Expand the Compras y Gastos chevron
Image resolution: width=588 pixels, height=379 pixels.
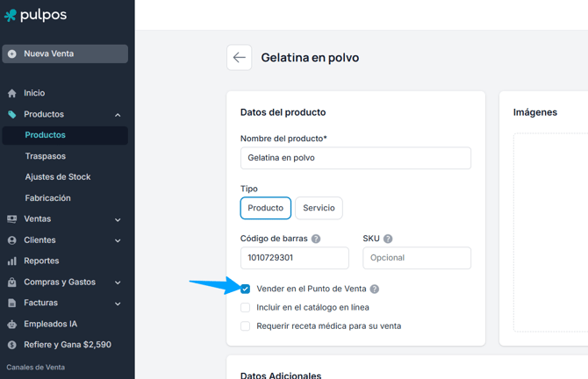point(118,282)
